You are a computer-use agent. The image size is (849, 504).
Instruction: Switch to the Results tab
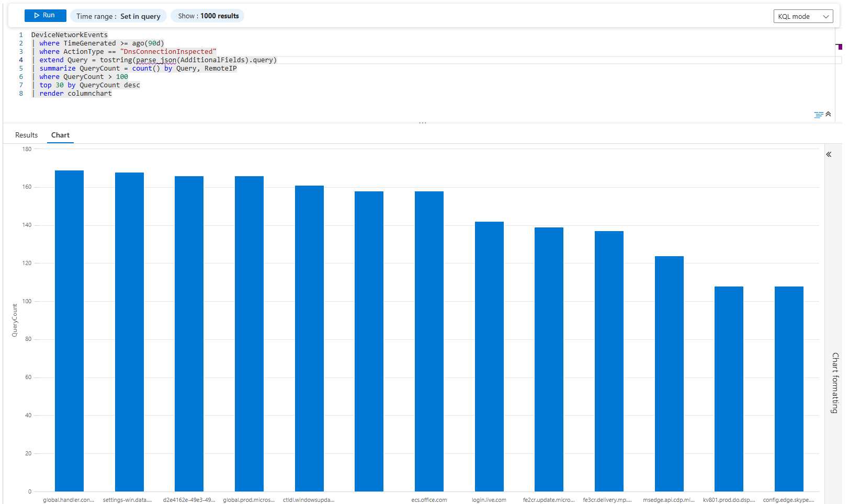point(26,135)
